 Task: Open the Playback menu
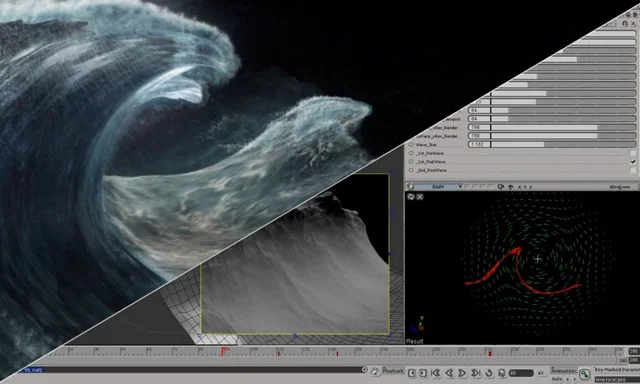coord(393,371)
